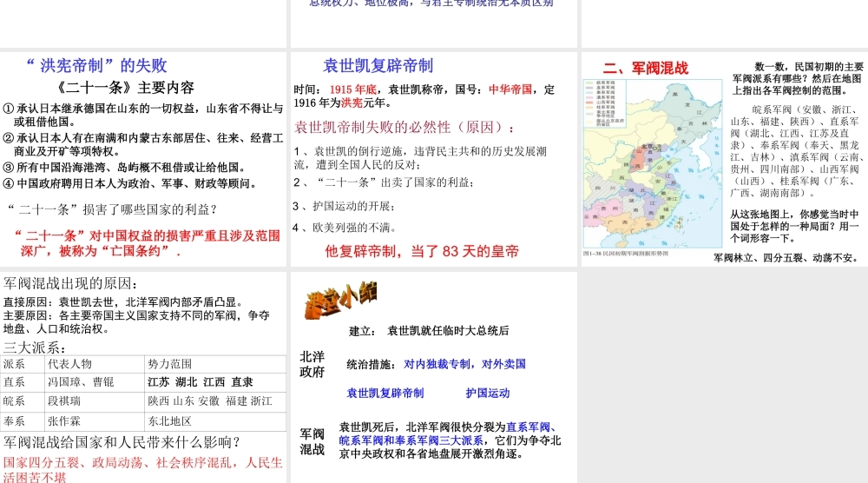
Task: Click the 北洋政府 label in summary
Action: pos(312,365)
